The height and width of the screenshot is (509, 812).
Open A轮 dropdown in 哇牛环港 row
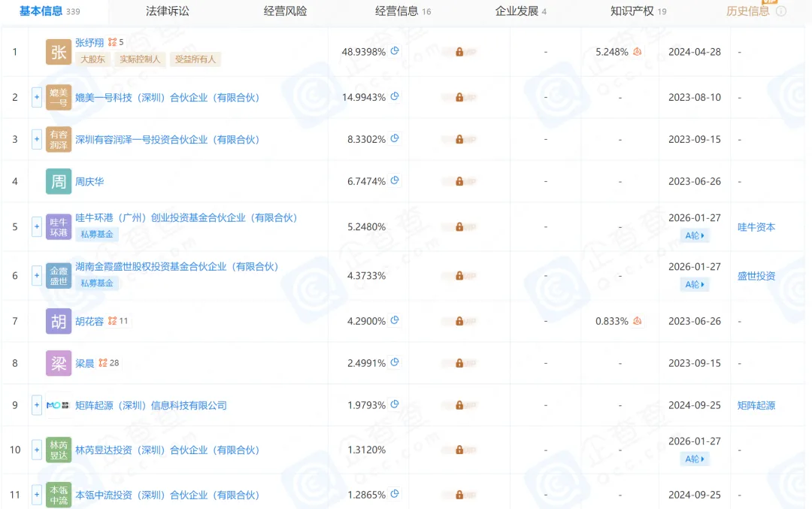695,235
